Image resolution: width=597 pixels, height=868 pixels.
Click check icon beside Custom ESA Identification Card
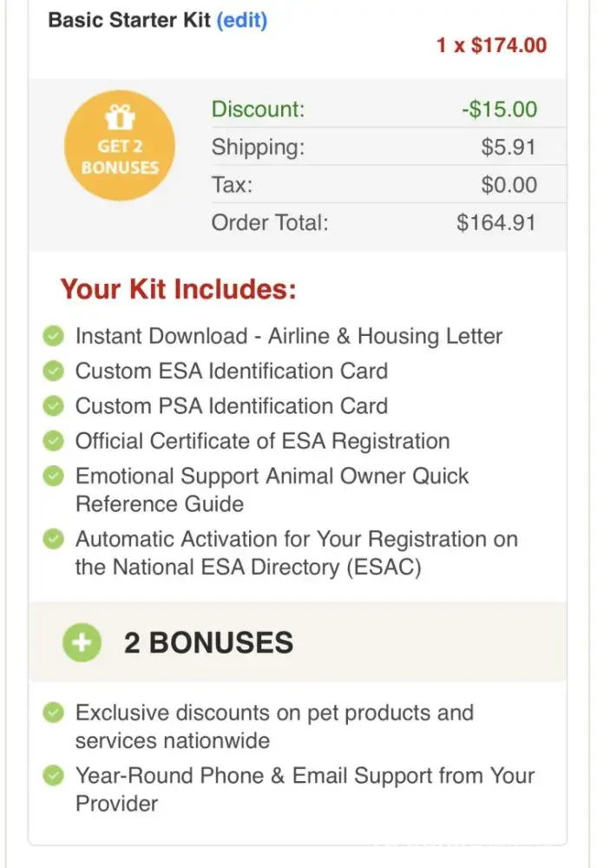[x=54, y=372]
